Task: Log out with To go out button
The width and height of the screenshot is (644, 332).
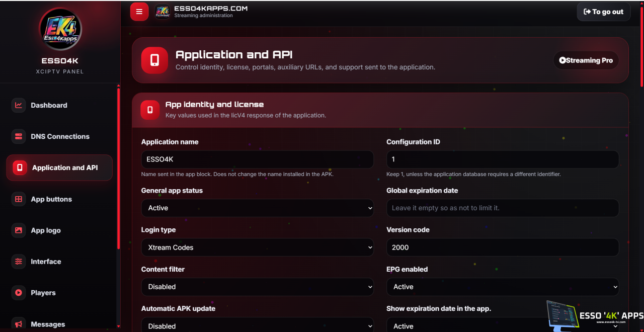Action: coord(603,12)
